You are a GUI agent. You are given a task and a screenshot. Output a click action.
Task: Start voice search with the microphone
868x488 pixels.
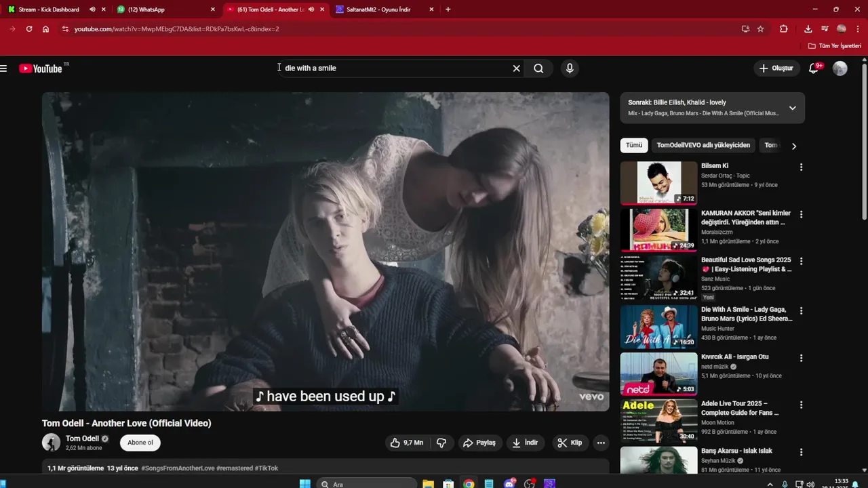tap(570, 68)
